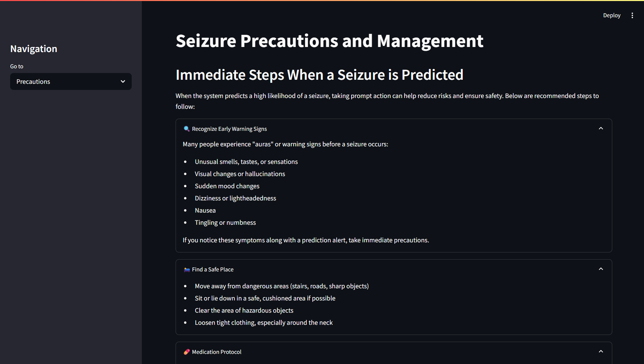Screen dimensions: 644x364
Task: Click the collapse chevron of Medication Protocol
Action: pyautogui.click(x=601, y=351)
